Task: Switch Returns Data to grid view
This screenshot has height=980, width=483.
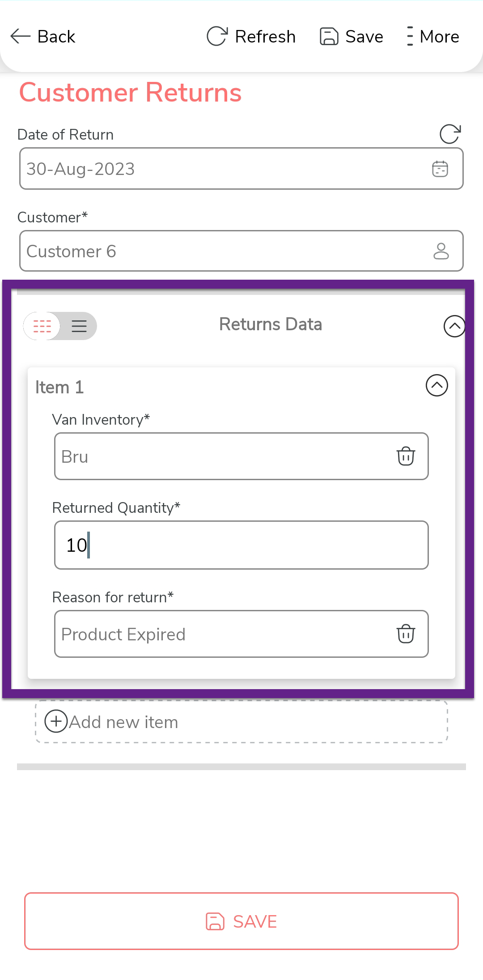Action: point(42,326)
